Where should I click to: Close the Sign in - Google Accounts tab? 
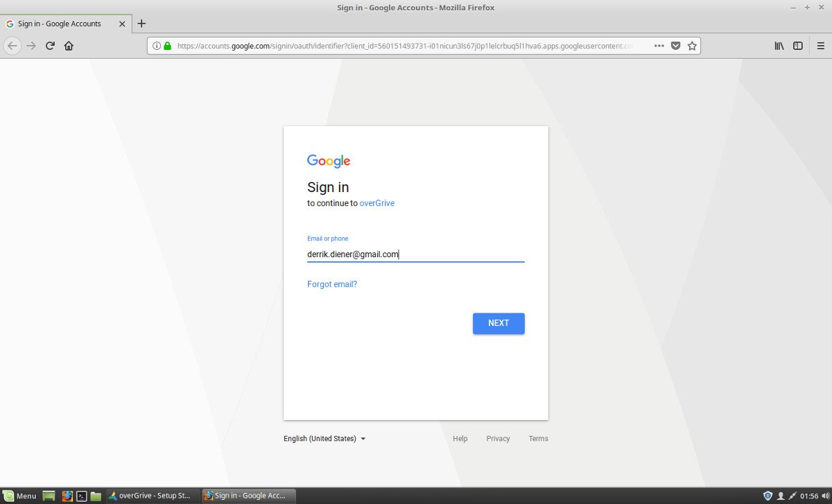tap(123, 24)
